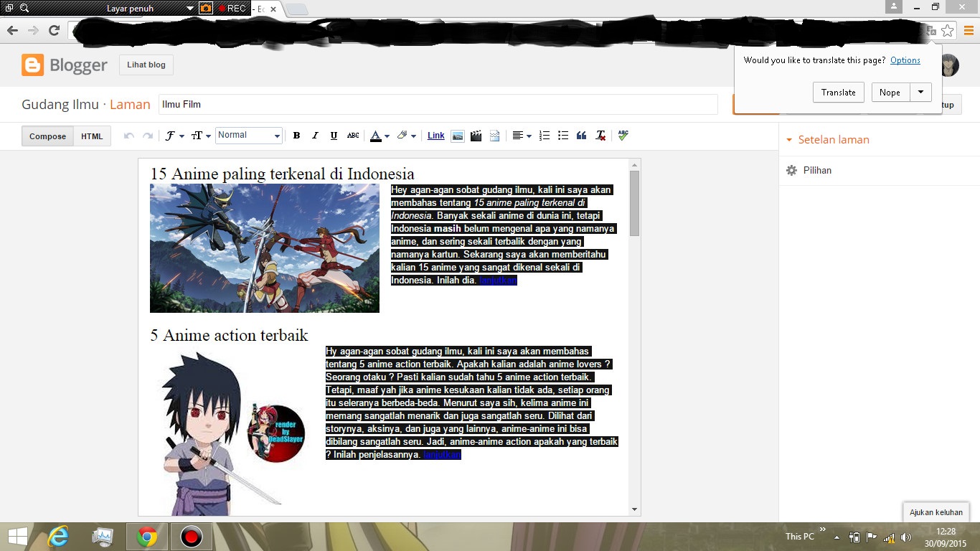Start recording with REC button
The width and height of the screenshot is (980, 551).
tap(232, 9)
